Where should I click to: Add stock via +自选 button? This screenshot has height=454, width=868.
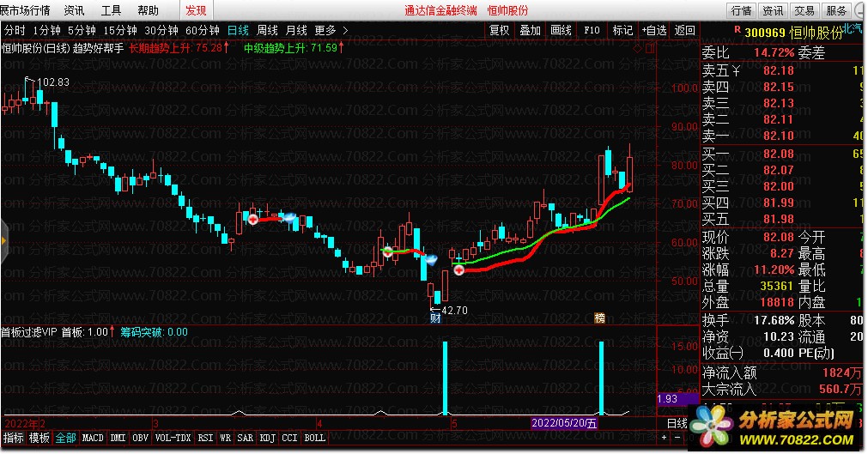(x=653, y=30)
